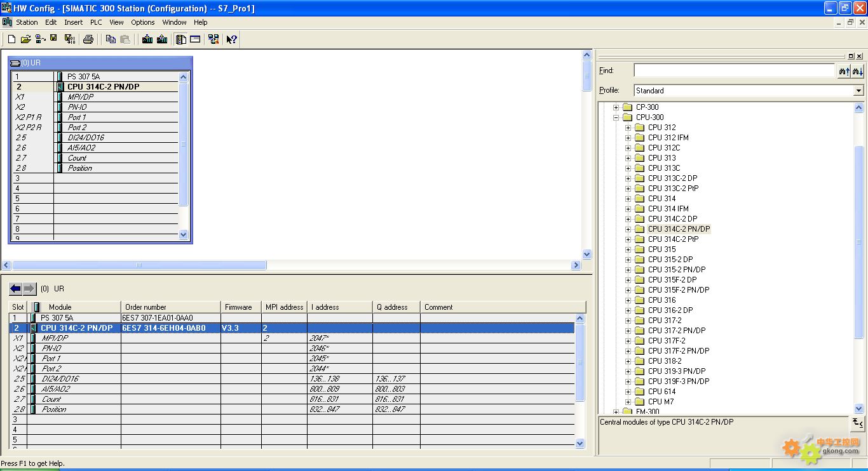The height and width of the screenshot is (471, 868).
Task: Print the configuration via printer icon
Action: [88, 39]
